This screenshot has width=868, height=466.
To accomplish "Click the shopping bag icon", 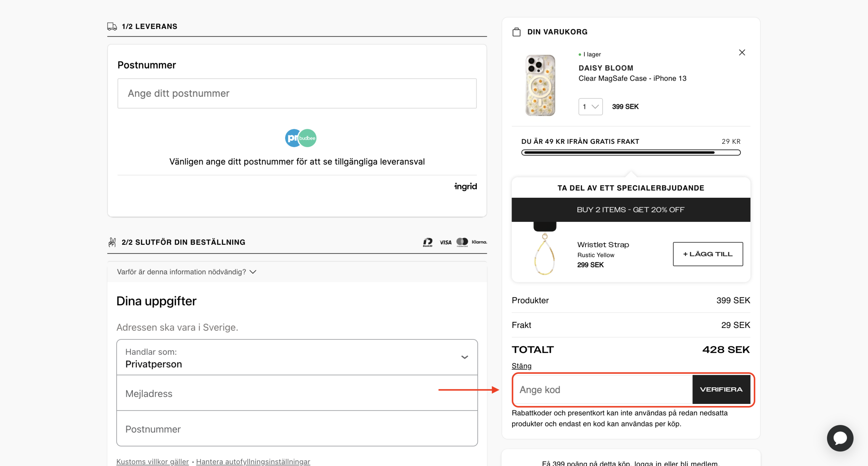I will [516, 32].
